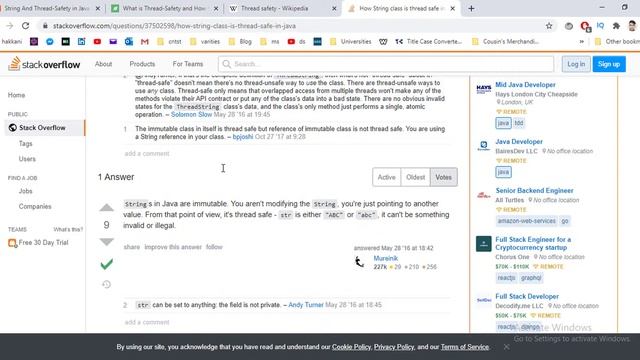Reload the page in browser

[x=25, y=26]
